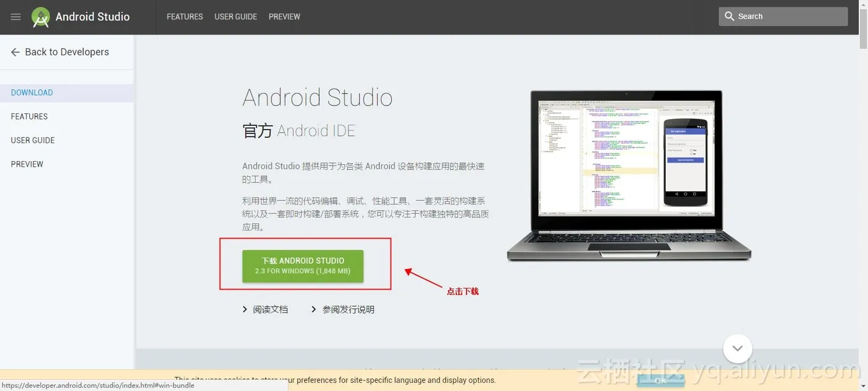Open the 参阅发行说明 link
The height and width of the screenshot is (391, 868).
(348, 309)
